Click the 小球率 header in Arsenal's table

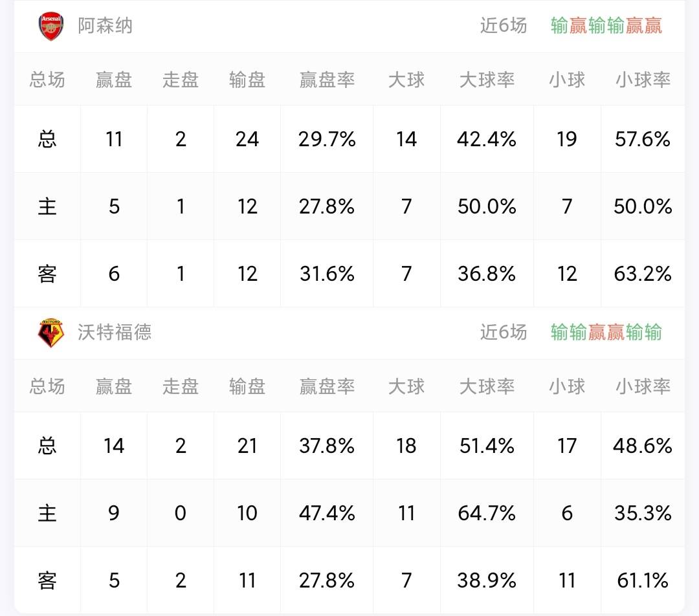click(643, 80)
